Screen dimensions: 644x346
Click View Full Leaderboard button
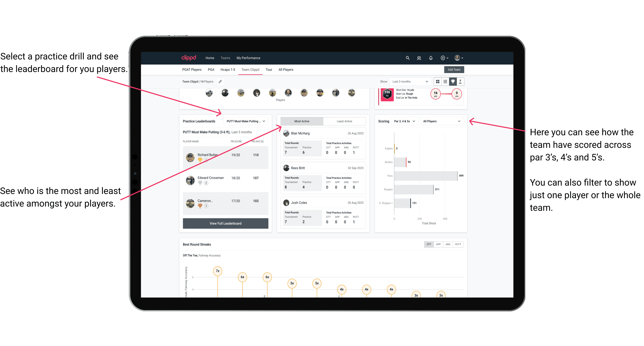(226, 224)
